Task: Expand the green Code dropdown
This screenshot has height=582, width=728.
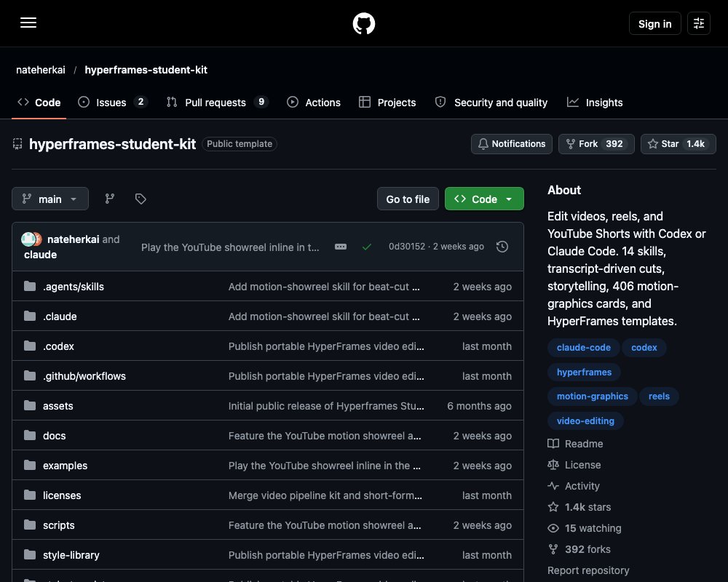Action: pyautogui.click(x=484, y=199)
